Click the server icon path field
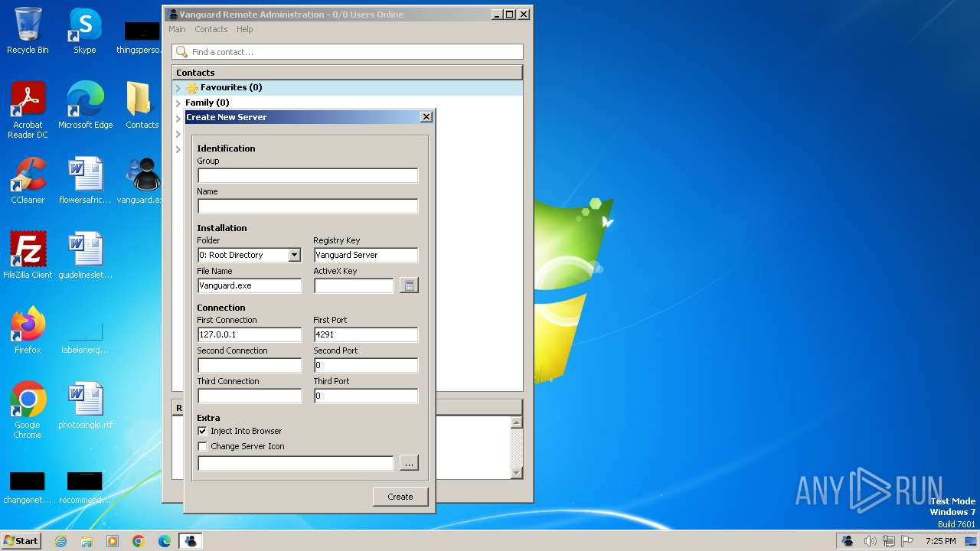 [296, 463]
